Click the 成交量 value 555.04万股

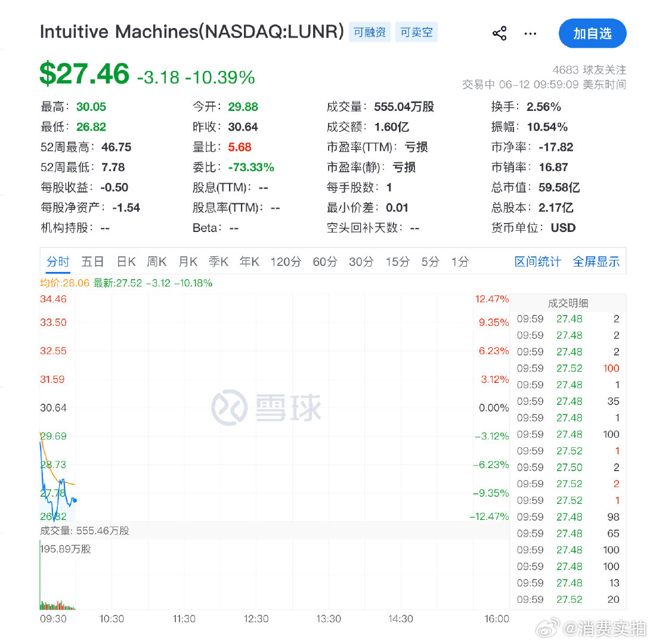(x=404, y=107)
